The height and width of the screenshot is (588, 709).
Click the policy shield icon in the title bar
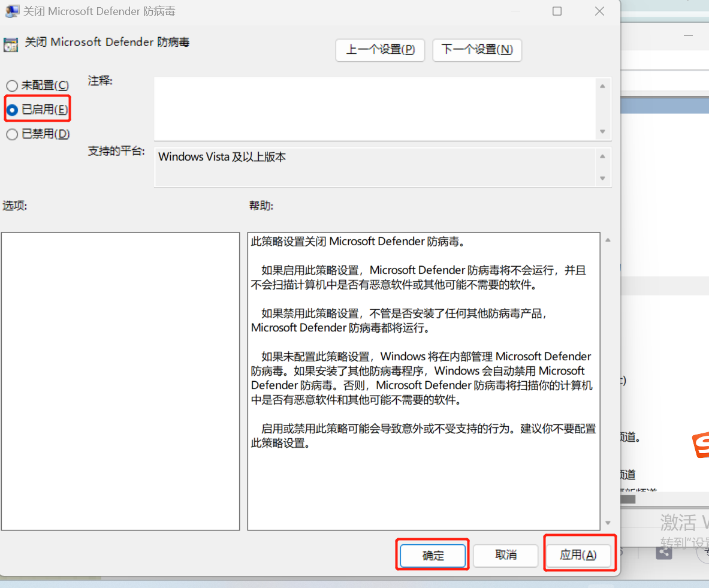pos(12,11)
